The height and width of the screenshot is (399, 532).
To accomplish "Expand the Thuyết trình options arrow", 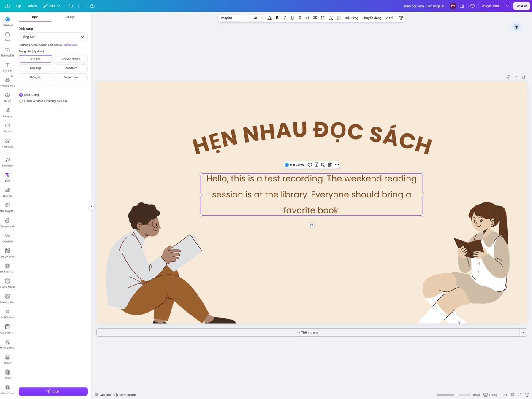I will [x=507, y=6].
